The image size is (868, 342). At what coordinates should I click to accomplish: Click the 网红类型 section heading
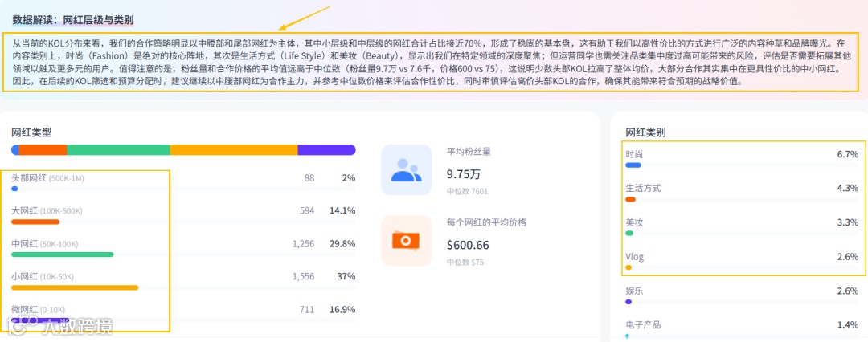coord(31,132)
